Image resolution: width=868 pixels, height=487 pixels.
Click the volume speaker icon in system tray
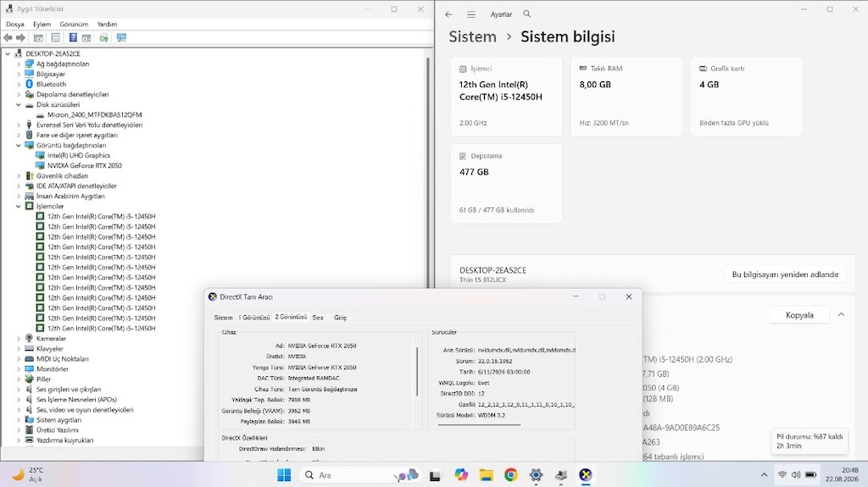tap(796, 475)
